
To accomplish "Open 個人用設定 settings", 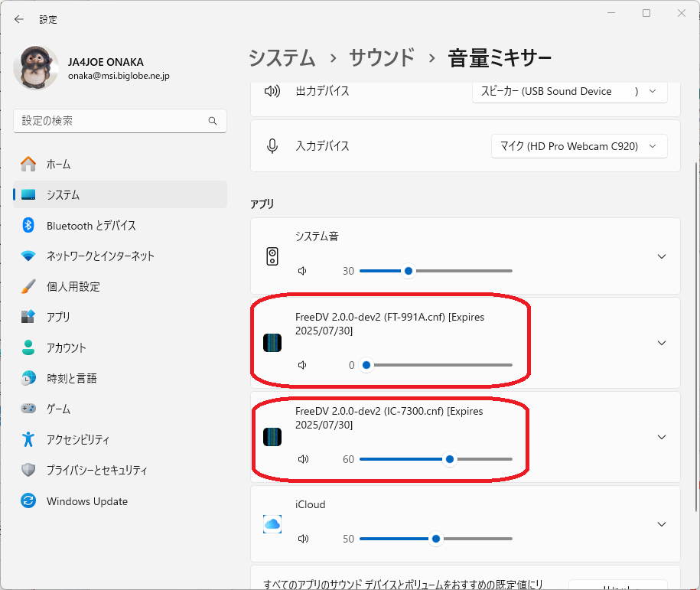I will [x=120, y=286].
